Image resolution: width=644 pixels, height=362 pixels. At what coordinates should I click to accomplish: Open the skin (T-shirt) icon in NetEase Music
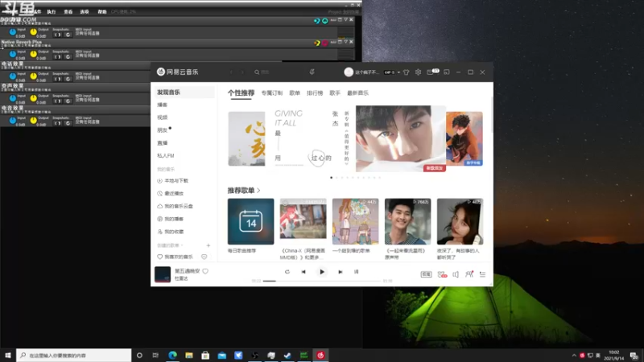point(407,72)
